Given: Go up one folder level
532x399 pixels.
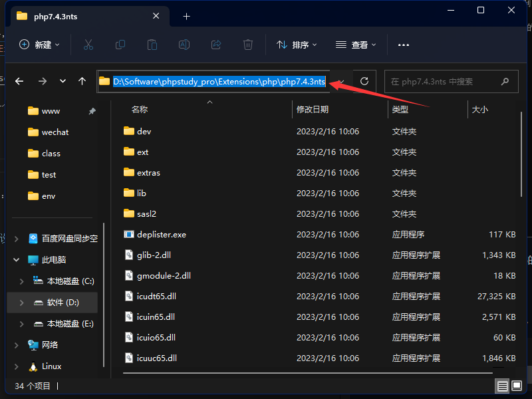Looking at the screenshot, I should click(x=82, y=81).
